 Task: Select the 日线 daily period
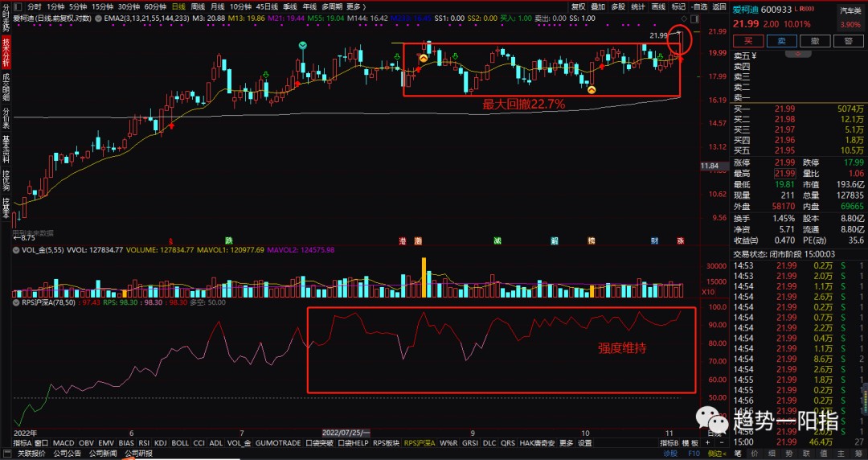pyautogui.click(x=178, y=6)
